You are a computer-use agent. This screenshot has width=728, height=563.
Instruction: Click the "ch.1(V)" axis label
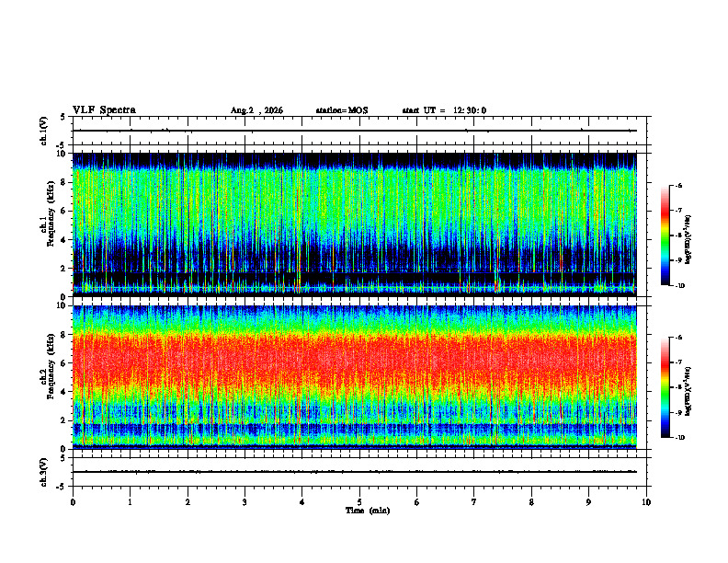pyautogui.click(x=44, y=131)
